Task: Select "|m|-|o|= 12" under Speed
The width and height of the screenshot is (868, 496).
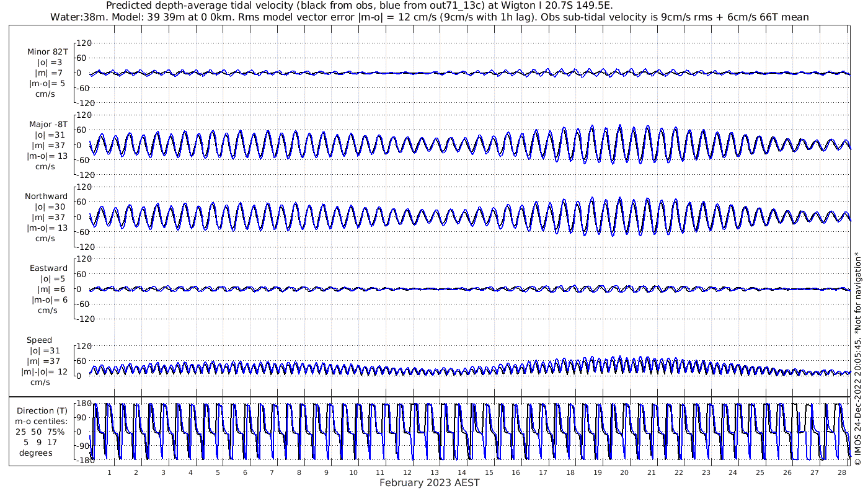Action: pyautogui.click(x=44, y=372)
